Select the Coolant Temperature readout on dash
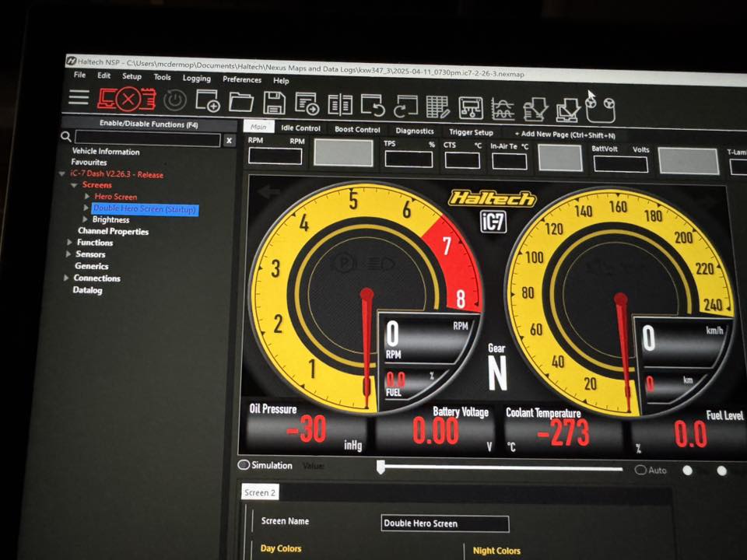Screen dimensions: 747x560 pos(563,431)
